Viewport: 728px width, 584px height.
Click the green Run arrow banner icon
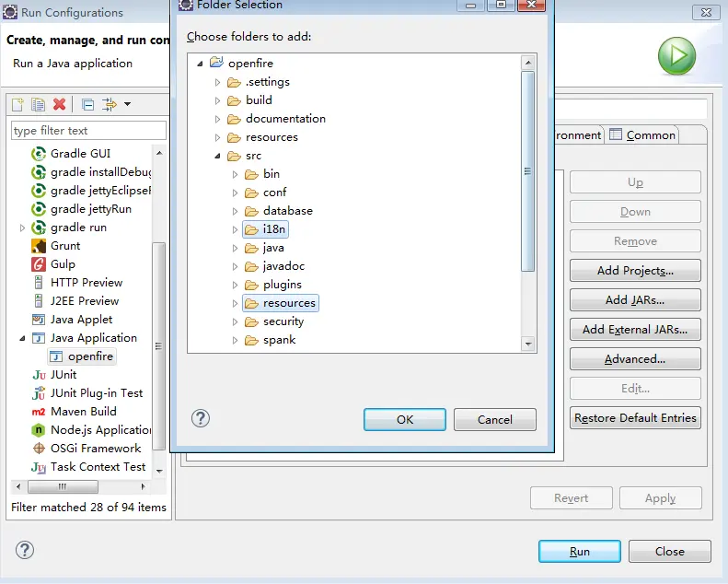677,56
